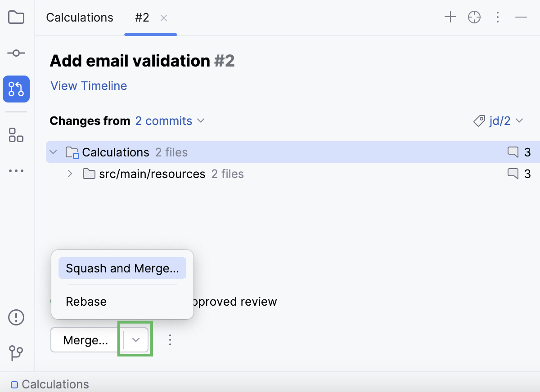Select the Commit tool window icon
The height and width of the screenshot is (392, 540).
pos(16,53)
